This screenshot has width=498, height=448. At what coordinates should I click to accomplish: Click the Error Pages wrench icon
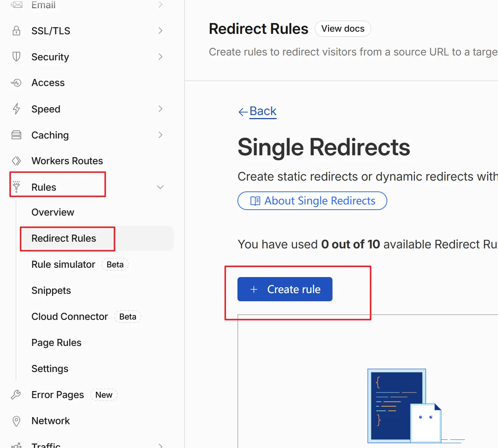coord(16,395)
